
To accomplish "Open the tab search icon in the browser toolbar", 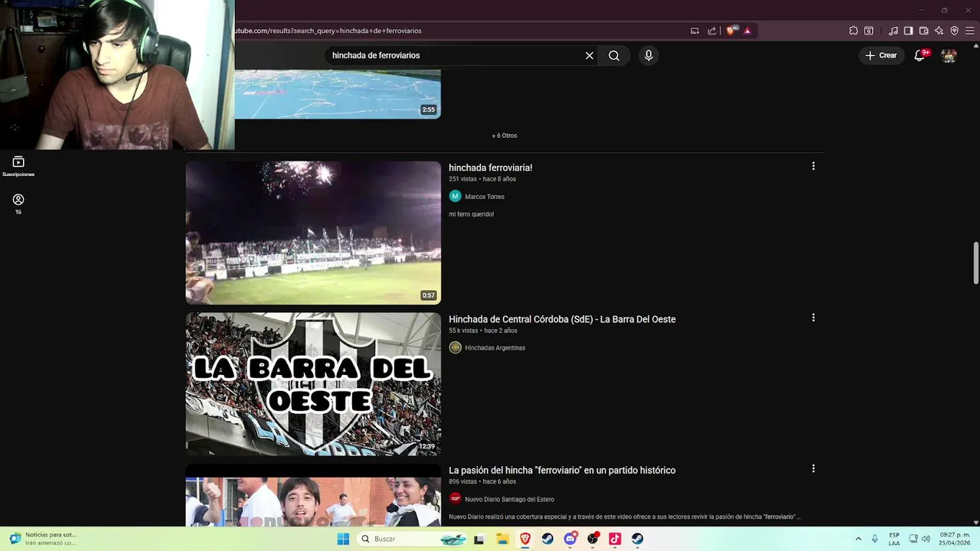I will pos(869,31).
